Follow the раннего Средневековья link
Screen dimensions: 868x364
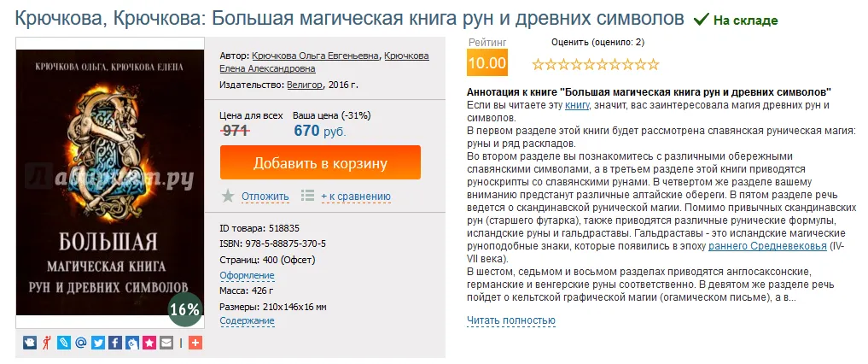[767, 246]
